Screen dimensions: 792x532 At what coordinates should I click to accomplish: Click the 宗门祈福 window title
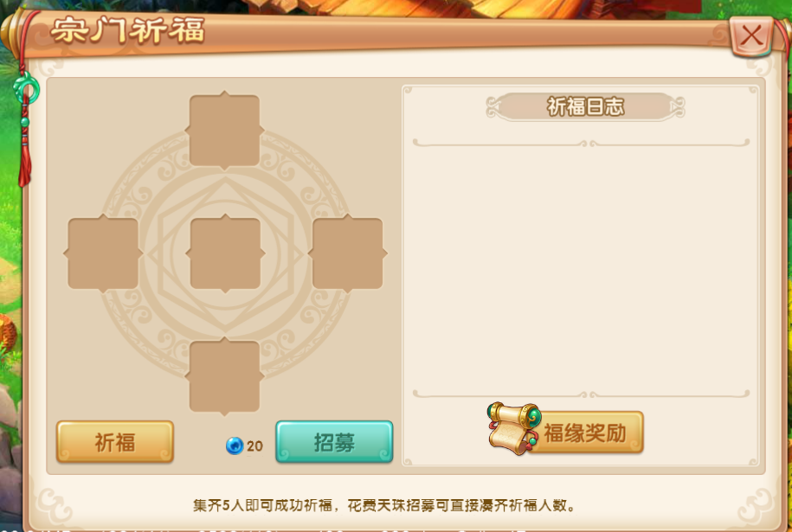(x=128, y=30)
